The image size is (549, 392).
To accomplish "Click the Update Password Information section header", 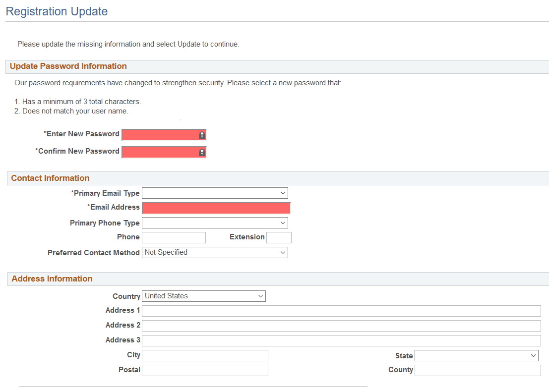I will click(x=68, y=66).
